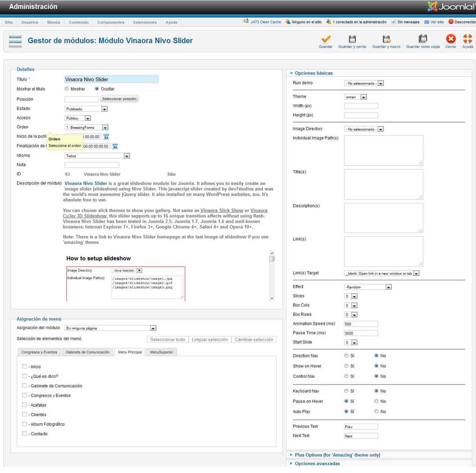Switch to MenuSuperior tab

(161, 353)
